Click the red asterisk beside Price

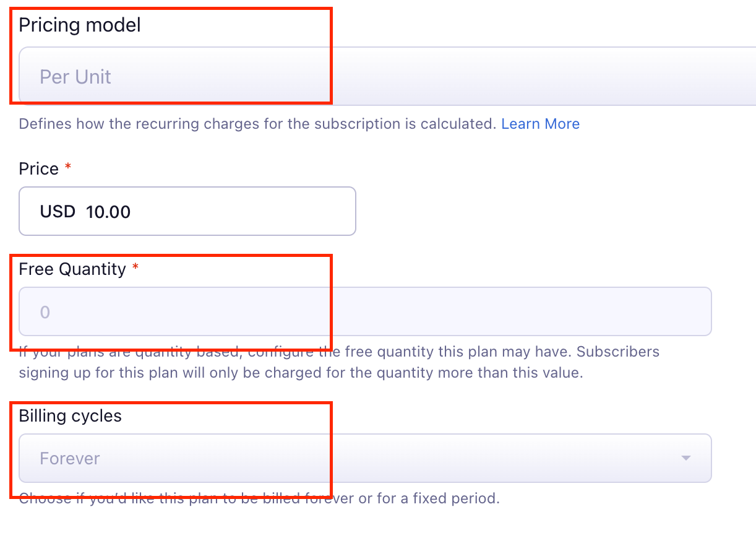[x=68, y=168]
